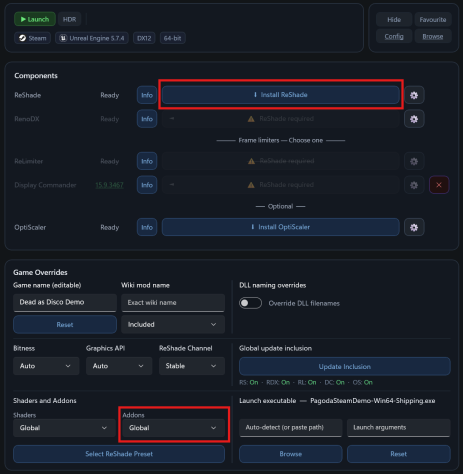Click Info icon for ReShade
The height and width of the screenshot is (474, 463).
point(147,95)
